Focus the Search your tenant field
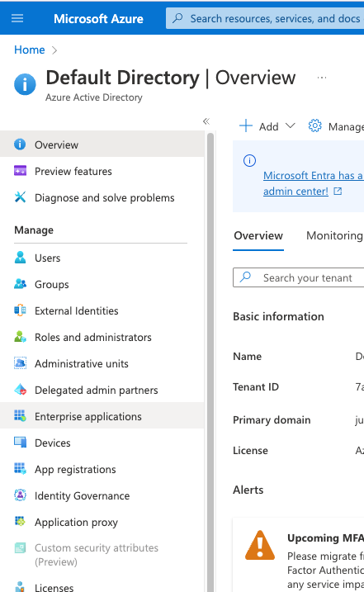The image size is (364, 592). click(x=298, y=277)
